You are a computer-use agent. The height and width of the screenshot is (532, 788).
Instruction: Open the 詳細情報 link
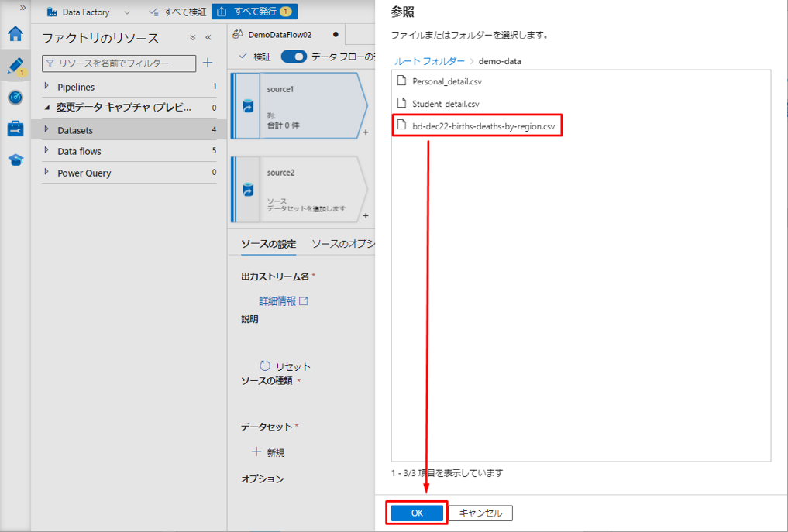(x=284, y=301)
